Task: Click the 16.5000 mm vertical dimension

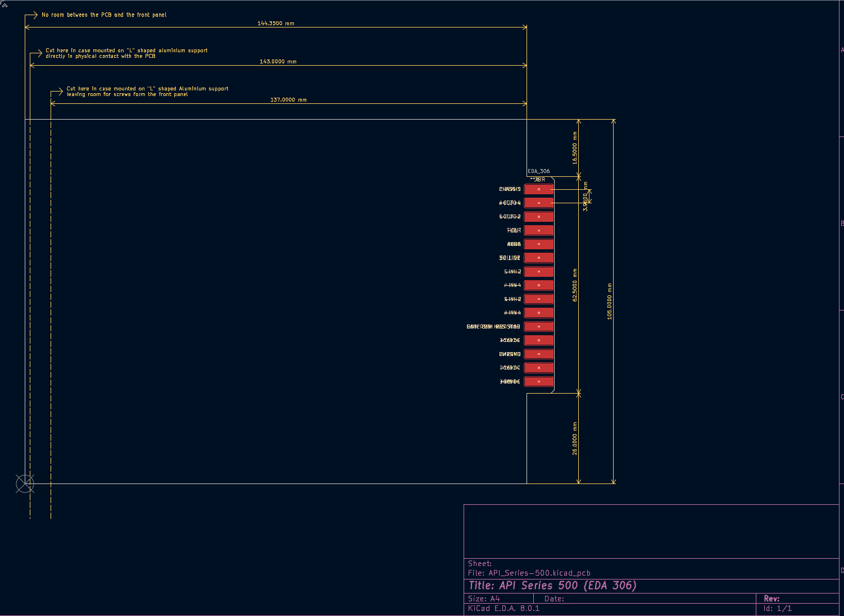Action: 574,148
